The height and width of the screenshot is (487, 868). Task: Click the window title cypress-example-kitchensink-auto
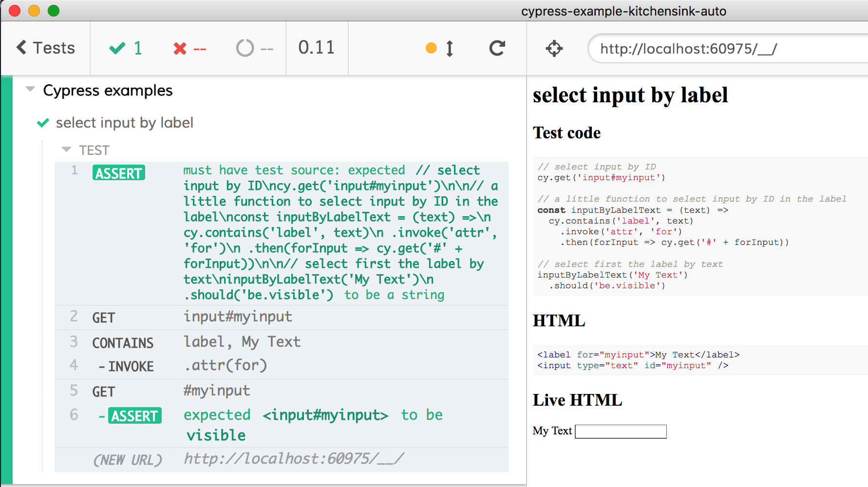coord(623,11)
